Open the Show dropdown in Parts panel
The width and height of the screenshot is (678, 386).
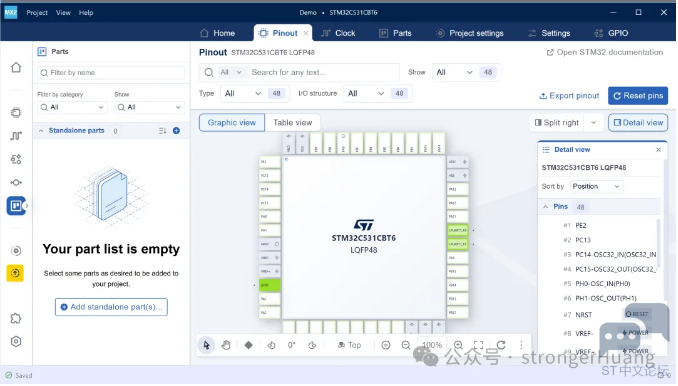click(150, 108)
